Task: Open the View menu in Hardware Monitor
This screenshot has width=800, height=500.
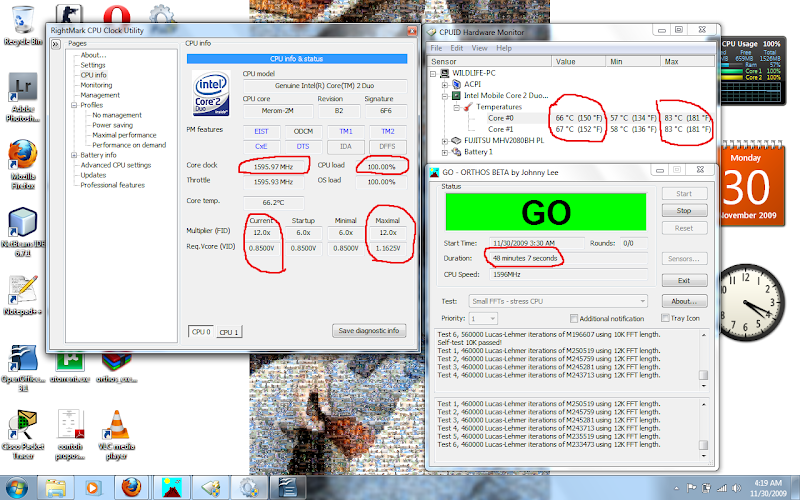Action: (479, 48)
